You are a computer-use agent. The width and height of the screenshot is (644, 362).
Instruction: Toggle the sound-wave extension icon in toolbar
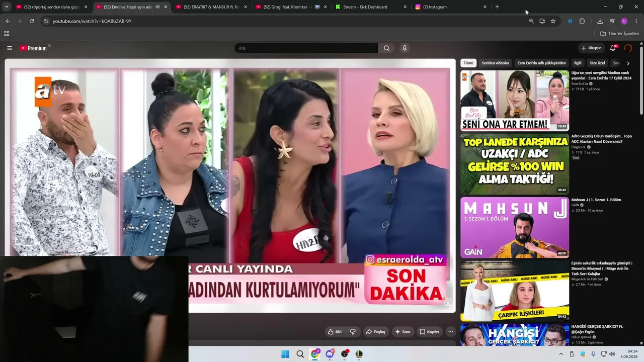click(x=570, y=21)
